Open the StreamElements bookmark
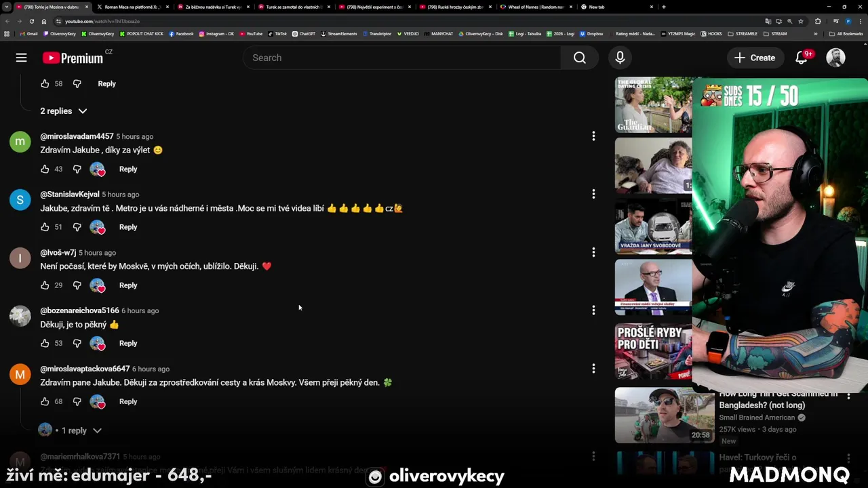This screenshot has width=868, height=488. pos(339,33)
